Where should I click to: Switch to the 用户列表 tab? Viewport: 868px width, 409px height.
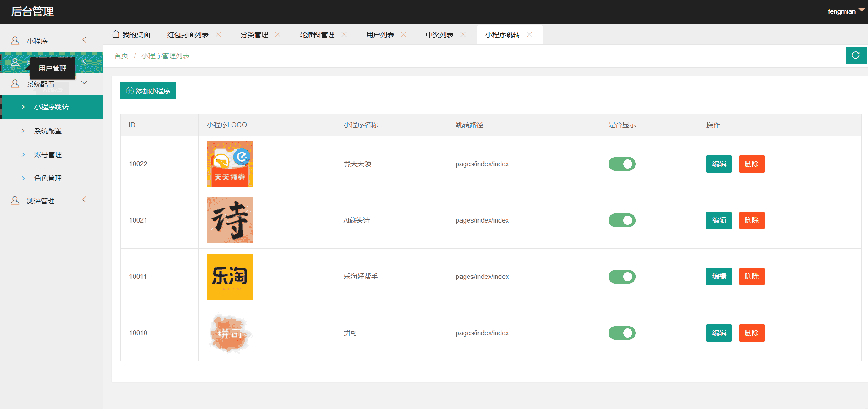pyautogui.click(x=380, y=35)
